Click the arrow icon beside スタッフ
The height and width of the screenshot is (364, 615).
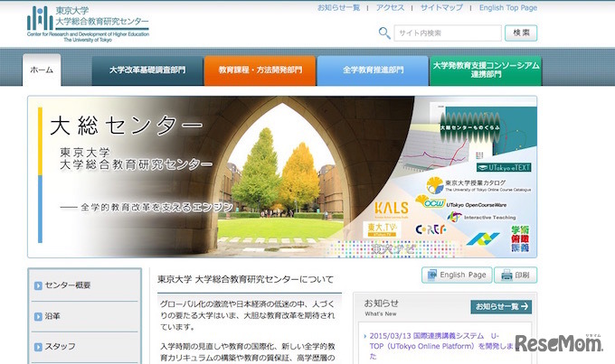click(x=38, y=347)
